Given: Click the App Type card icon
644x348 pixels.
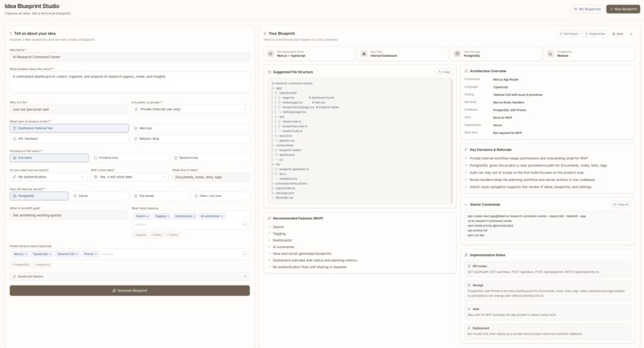Looking at the screenshot, I should (364, 54).
